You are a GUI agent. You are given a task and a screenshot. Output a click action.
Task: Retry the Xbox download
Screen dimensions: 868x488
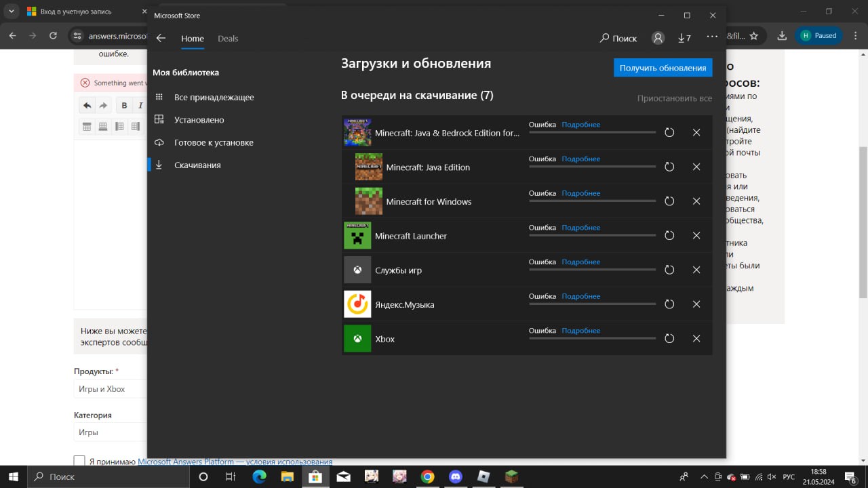pyautogui.click(x=669, y=338)
